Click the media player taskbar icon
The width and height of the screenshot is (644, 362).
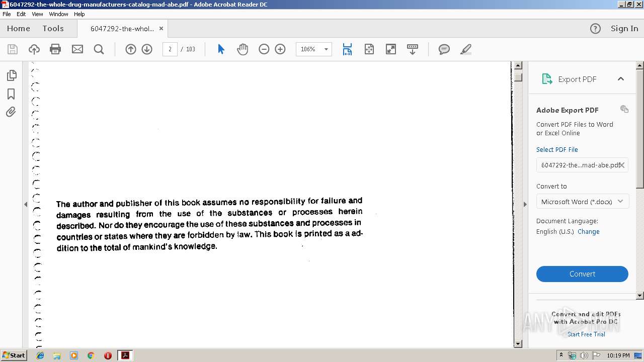click(74, 355)
